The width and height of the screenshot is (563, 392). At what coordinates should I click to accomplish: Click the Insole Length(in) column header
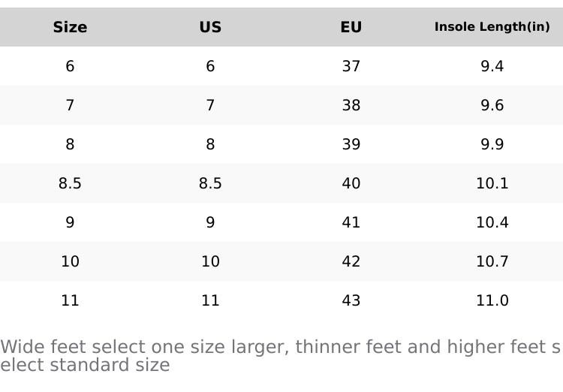click(x=492, y=27)
